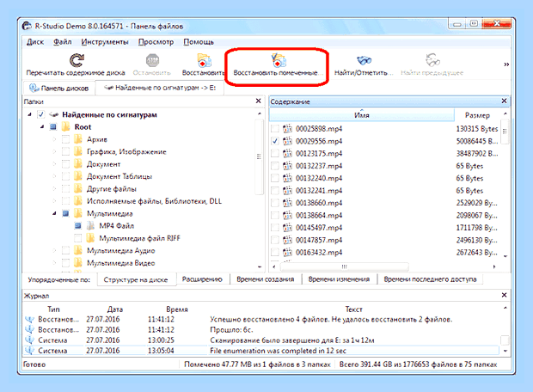This screenshot has height=392, width=533.
Task: Expand the Архив tree node
Action: 54,139
